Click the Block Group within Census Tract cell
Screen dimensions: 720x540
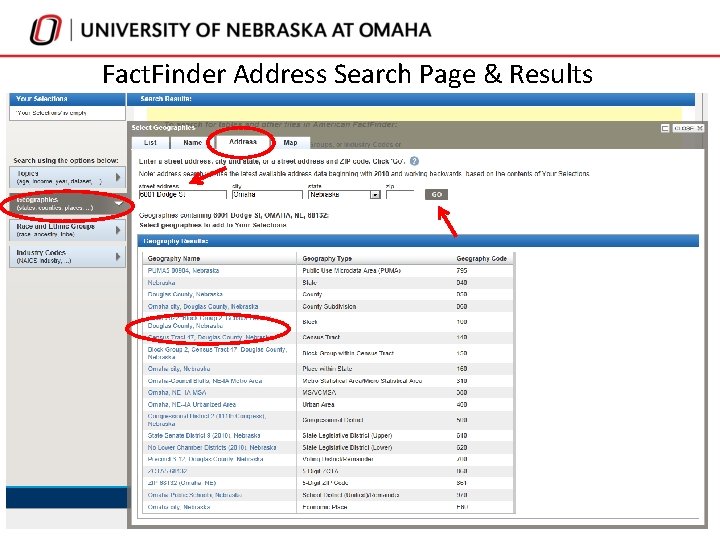coord(348,353)
